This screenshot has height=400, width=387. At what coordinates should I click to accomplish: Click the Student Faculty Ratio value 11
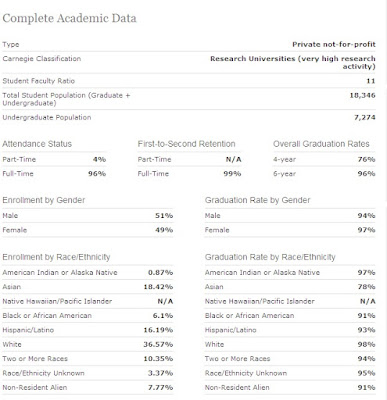371,81
